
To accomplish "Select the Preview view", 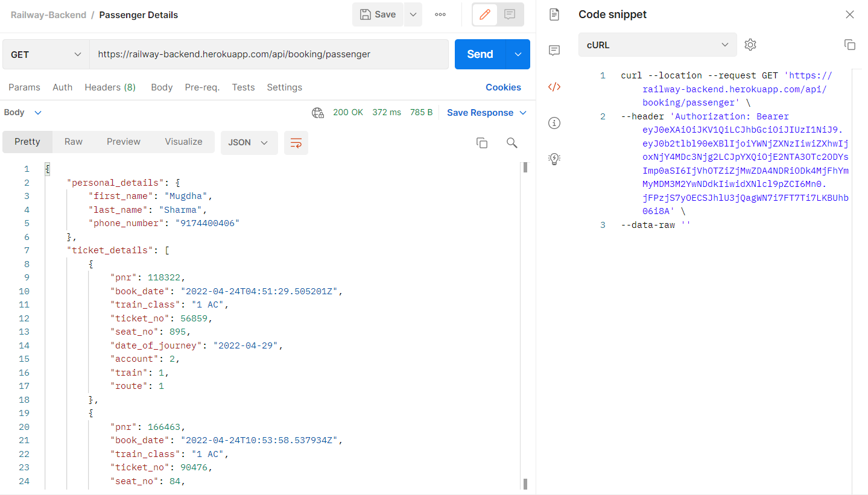I will pos(124,142).
